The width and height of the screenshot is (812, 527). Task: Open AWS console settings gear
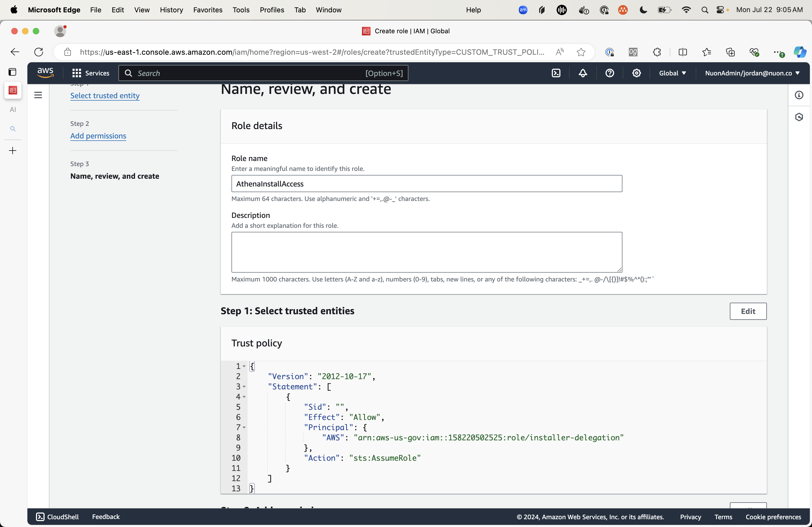pos(636,73)
